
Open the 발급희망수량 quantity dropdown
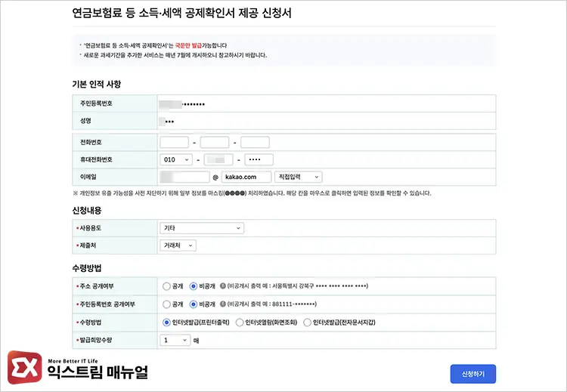(175, 341)
